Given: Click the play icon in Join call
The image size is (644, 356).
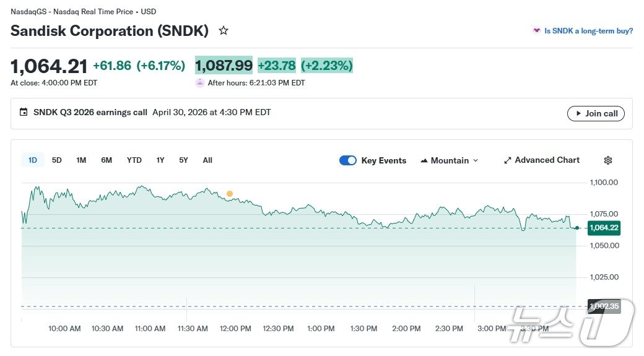Looking at the screenshot, I should (578, 113).
